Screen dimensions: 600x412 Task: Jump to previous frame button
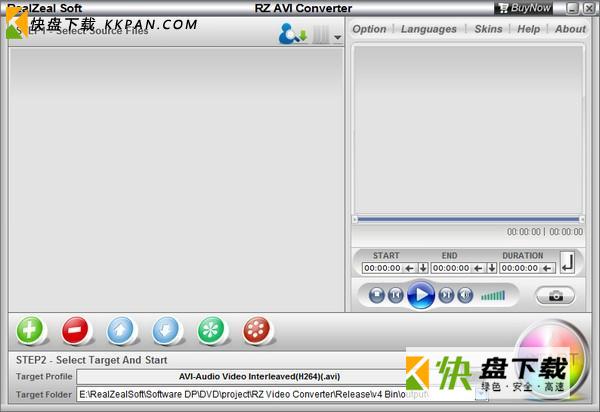pos(396,295)
